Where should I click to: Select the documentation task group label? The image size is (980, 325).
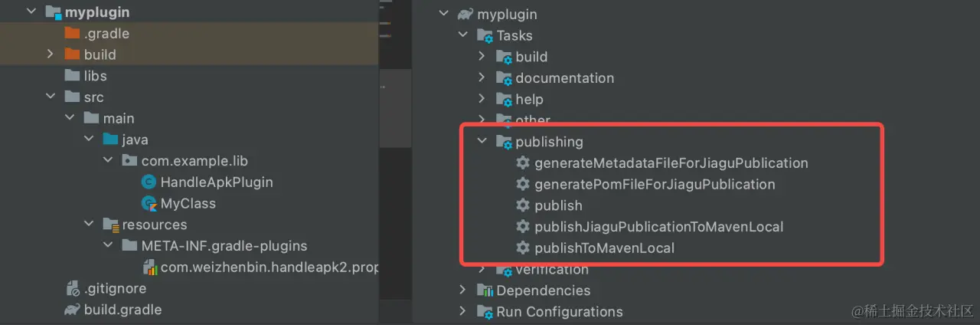pyautogui.click(x=565, y=78)
